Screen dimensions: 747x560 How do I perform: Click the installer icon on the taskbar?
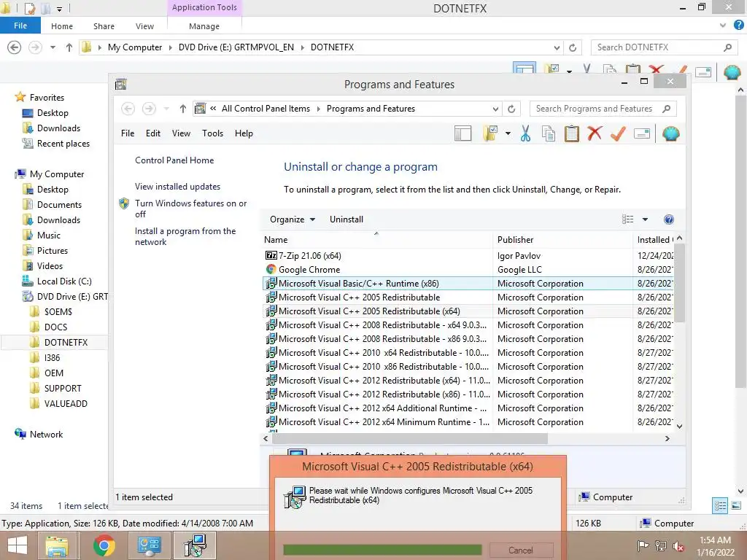click(195, 545)
